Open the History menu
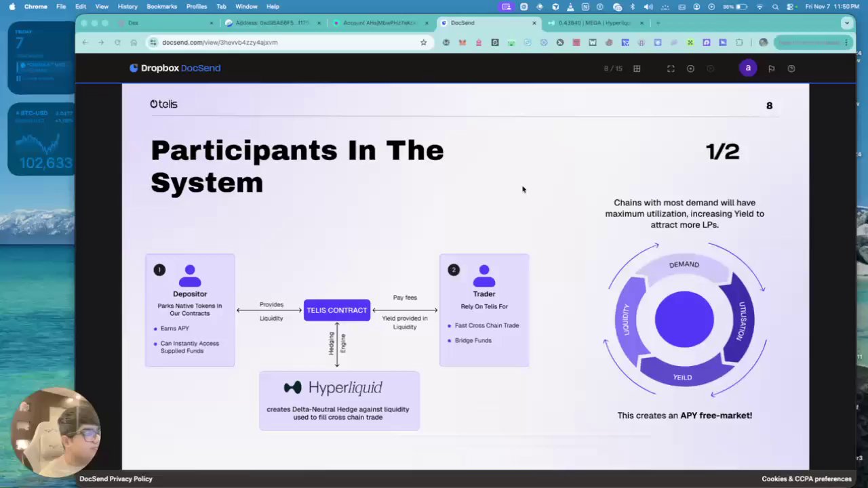 tap(127, 6)
